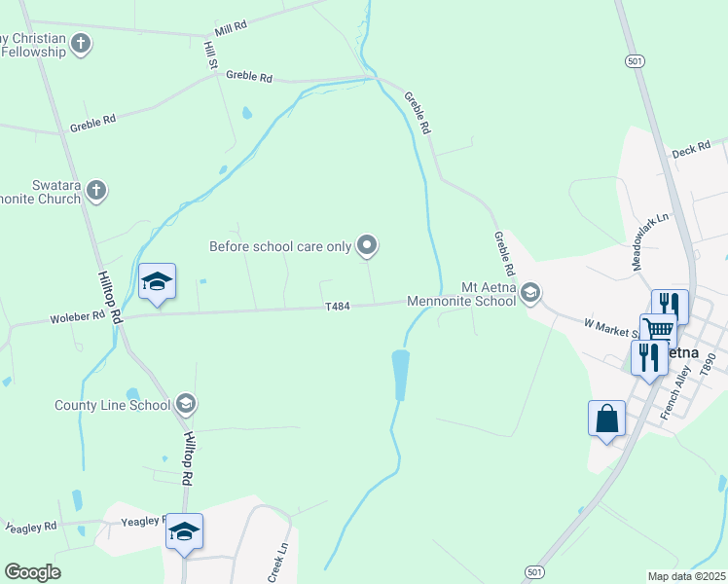Select the graduation cap marker on Yeagley Rd
The height and width of the screenshot is (584, 728).
(x=184, y=531)
